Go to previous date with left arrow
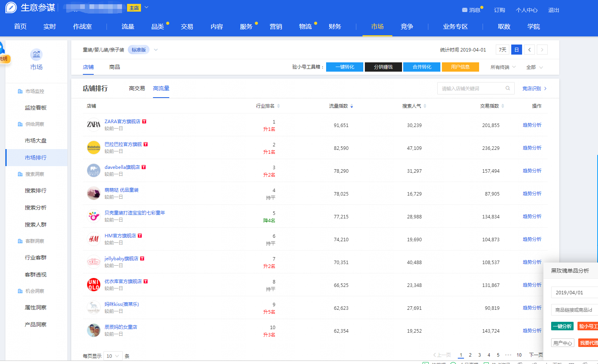Image resolution: width=598 pixels, height=364 pixels. point(529,50)
